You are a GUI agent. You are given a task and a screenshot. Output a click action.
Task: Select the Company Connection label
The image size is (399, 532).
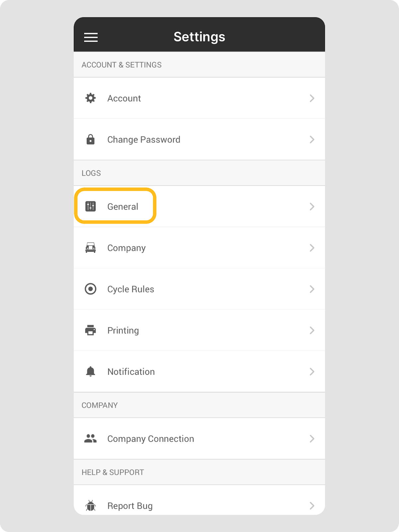[150, 439]
